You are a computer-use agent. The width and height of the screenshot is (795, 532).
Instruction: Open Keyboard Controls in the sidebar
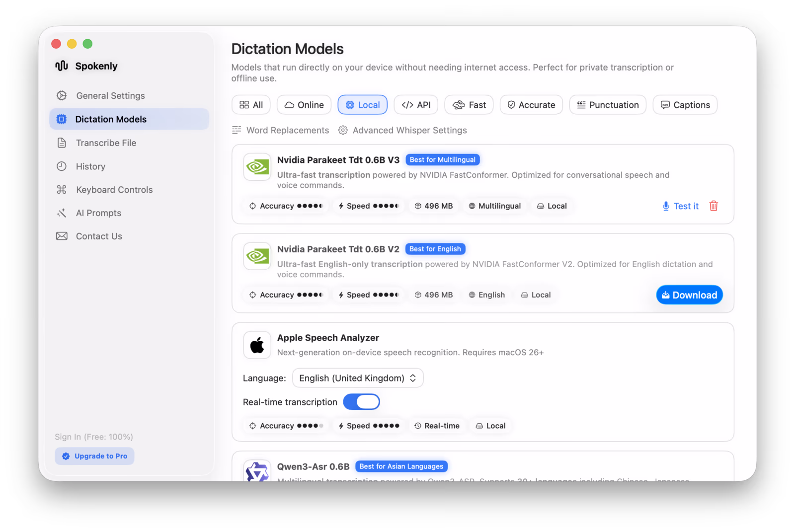point(129,190)
